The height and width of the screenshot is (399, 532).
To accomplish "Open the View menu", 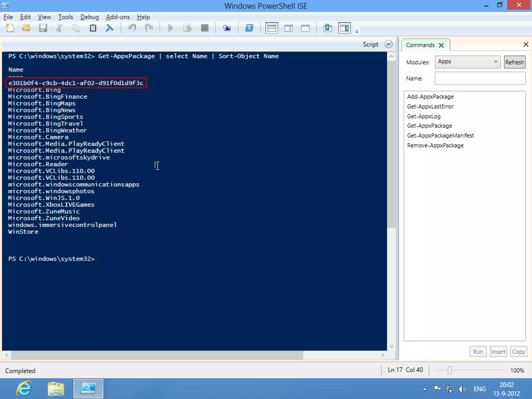I will (44, 17).
